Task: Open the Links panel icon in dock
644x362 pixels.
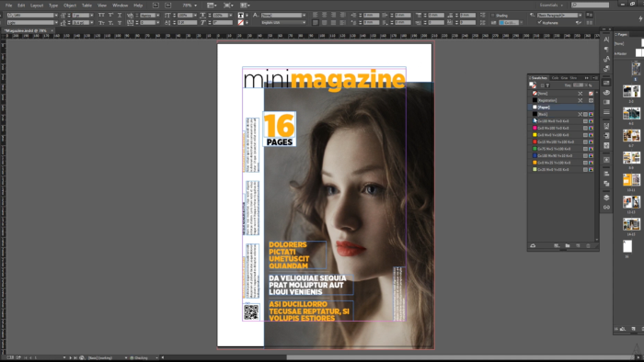Action: [606, 208]
